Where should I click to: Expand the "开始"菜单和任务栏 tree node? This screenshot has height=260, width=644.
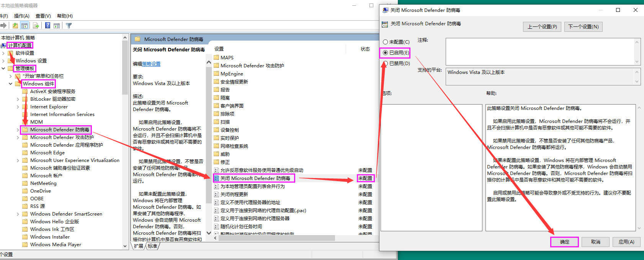coord(11,76)
